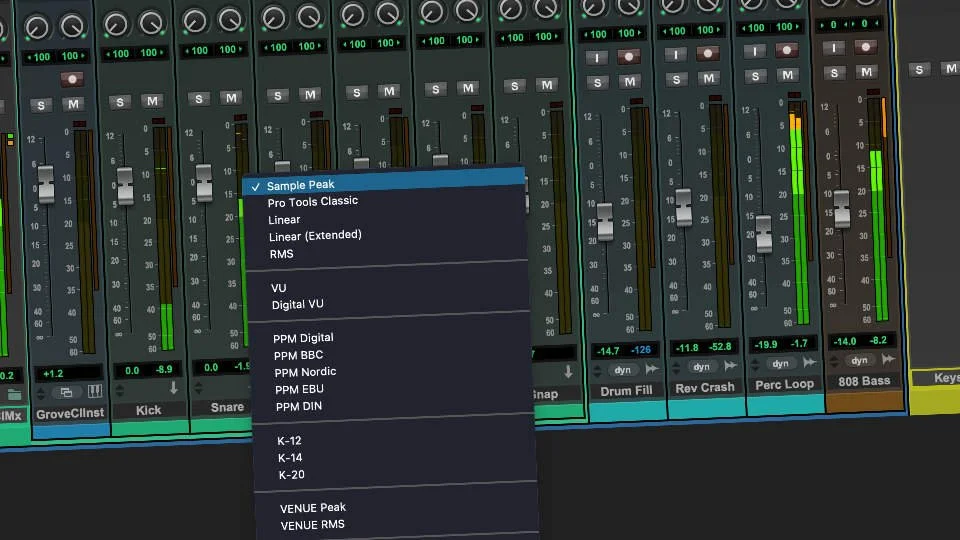
Task: Mute the Kick track
Action: pos(152,100)
